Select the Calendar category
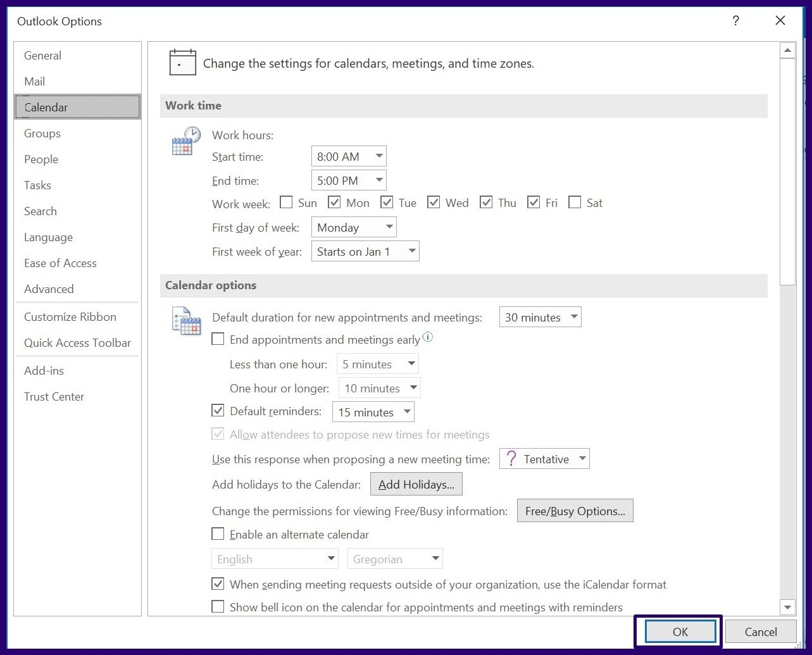 pyautogui.click(x=77, y=107)
